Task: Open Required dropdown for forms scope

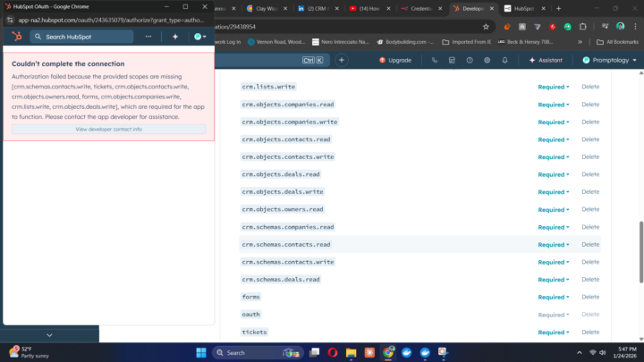Action: tap(554, 297)
